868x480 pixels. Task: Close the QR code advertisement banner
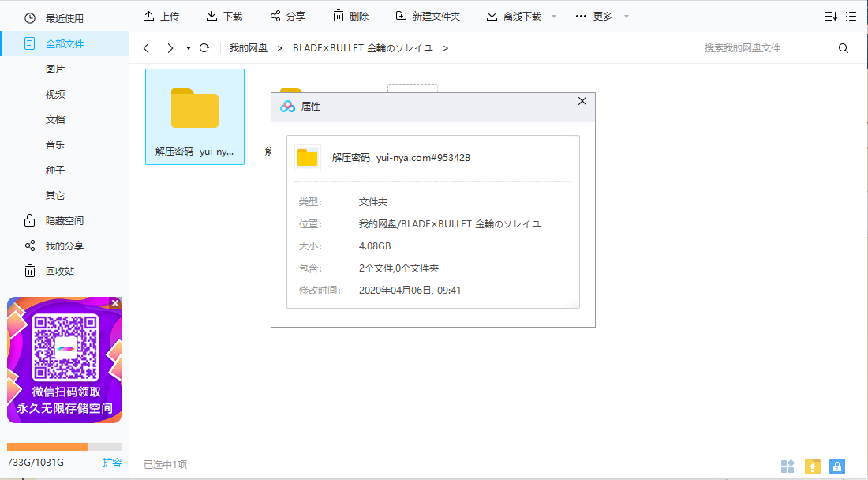[115, 303]
